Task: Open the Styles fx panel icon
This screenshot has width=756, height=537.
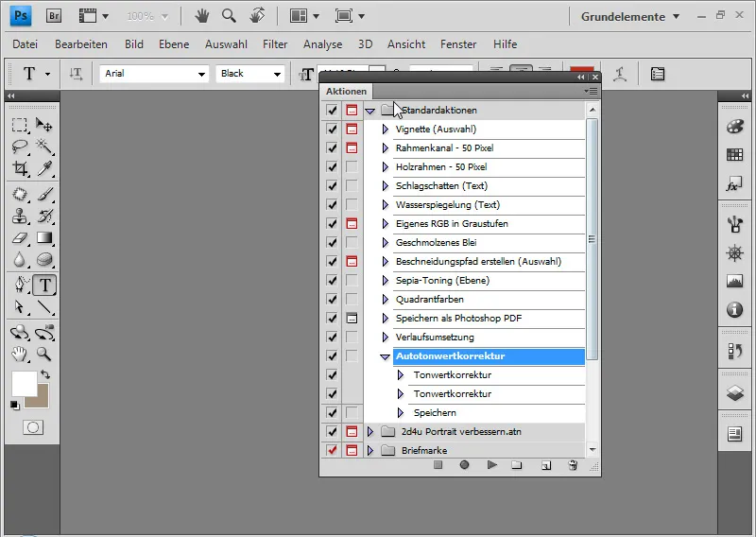Action: [x=734, y=184]
